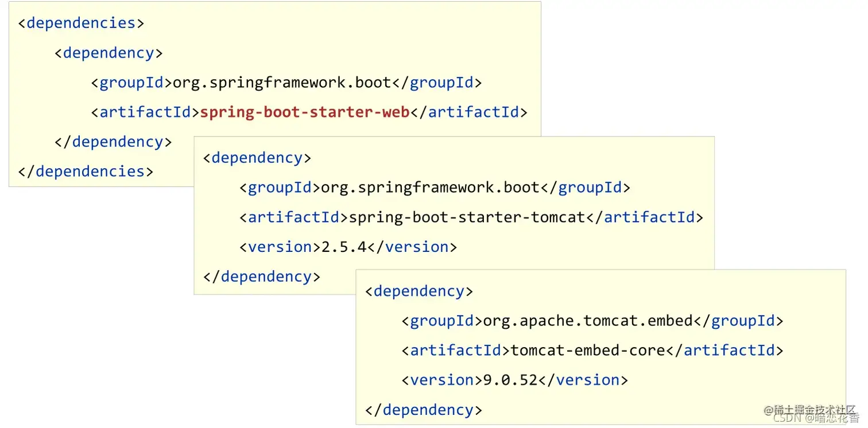Select the tomcat-embed-core artifactId value

588,350
